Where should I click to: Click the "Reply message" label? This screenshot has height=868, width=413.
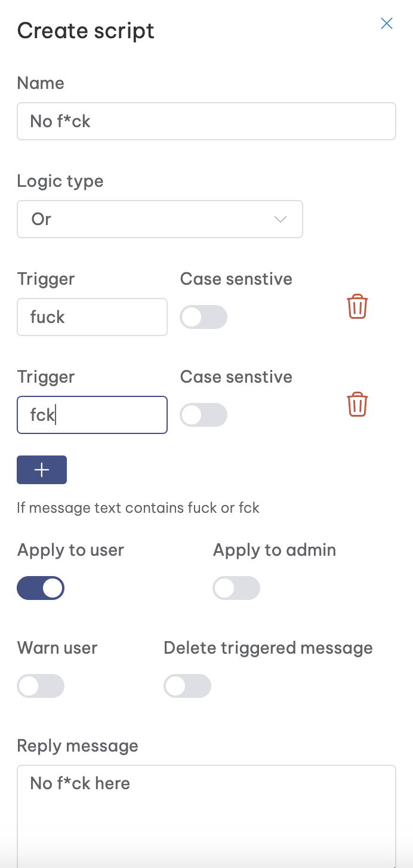(x=78, y=746)
